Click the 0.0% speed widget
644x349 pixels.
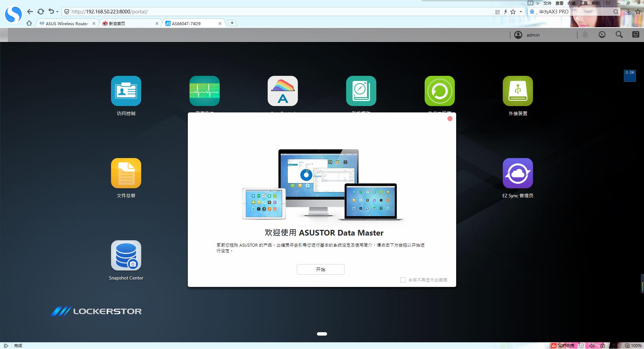tap(630, 76)
